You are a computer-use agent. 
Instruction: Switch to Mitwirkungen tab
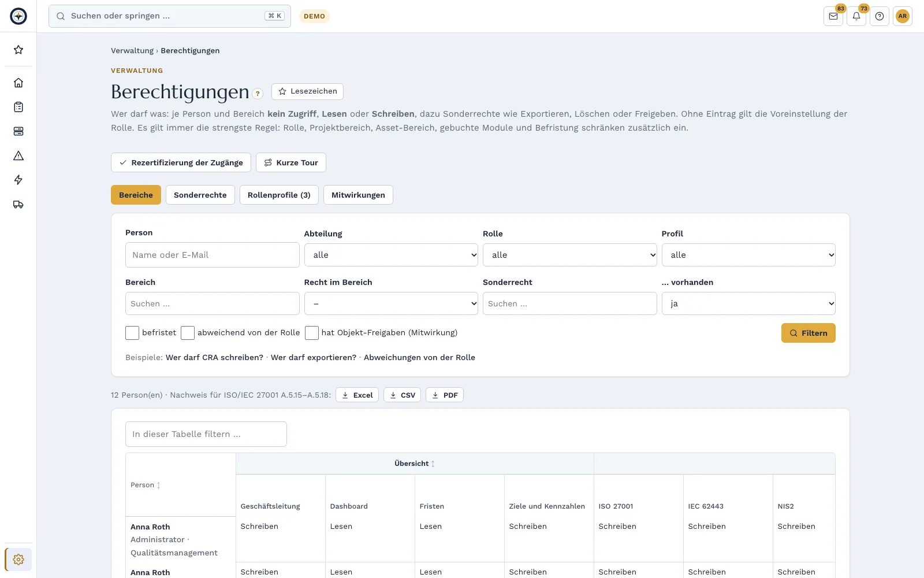point(358,195)
